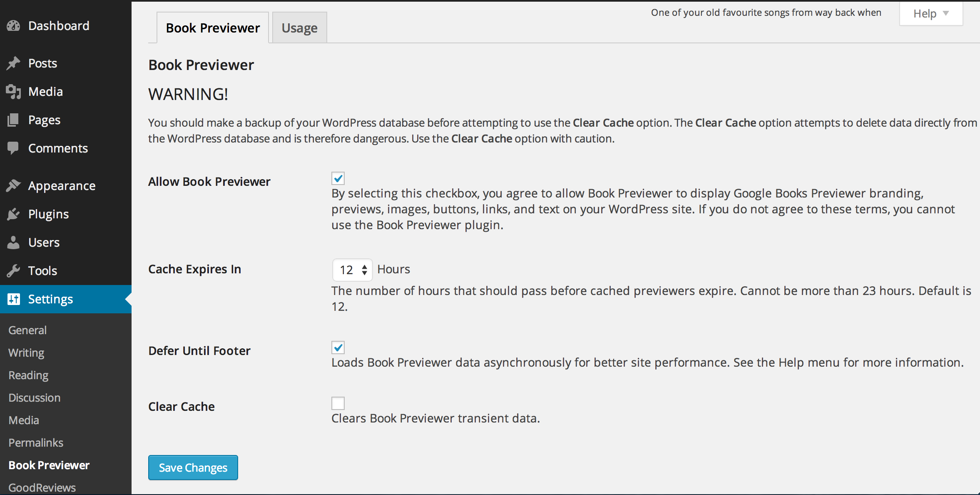
Task: Click the Users person icon
Action: (x=13, y=242)
